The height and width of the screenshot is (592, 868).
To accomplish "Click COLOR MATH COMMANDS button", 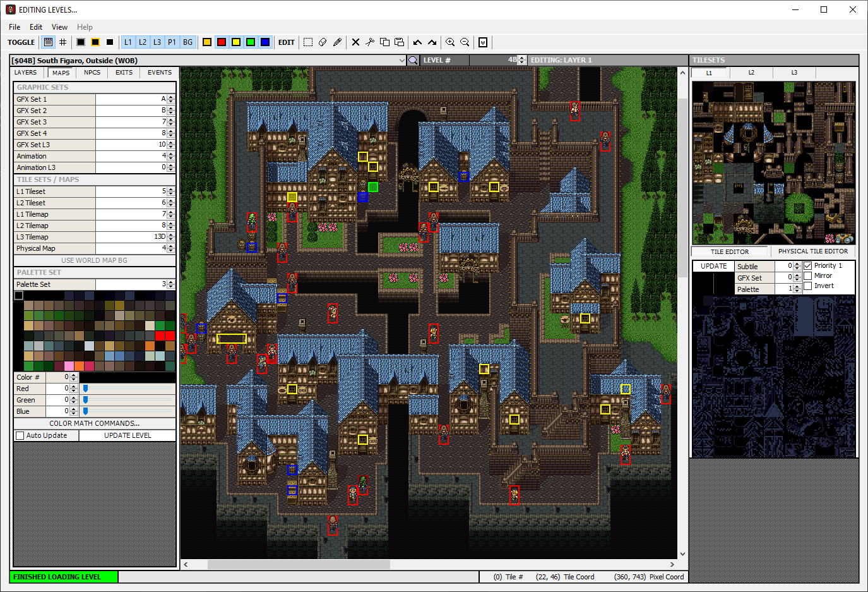I will 95,423.
